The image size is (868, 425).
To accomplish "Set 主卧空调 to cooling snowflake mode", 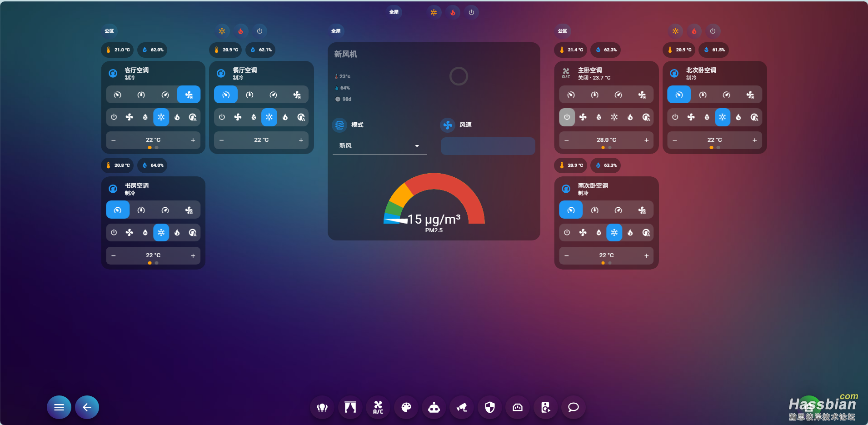I will click(614, 117).
